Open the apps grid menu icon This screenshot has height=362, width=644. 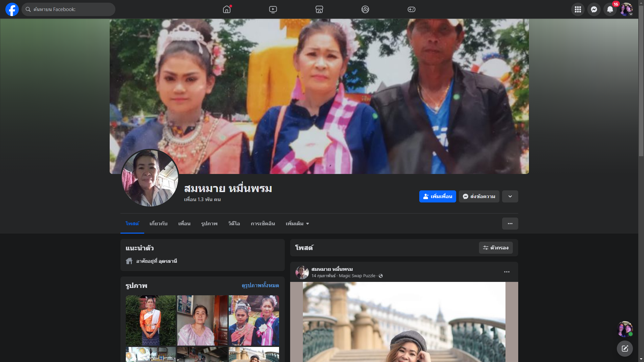click(578, 9)
